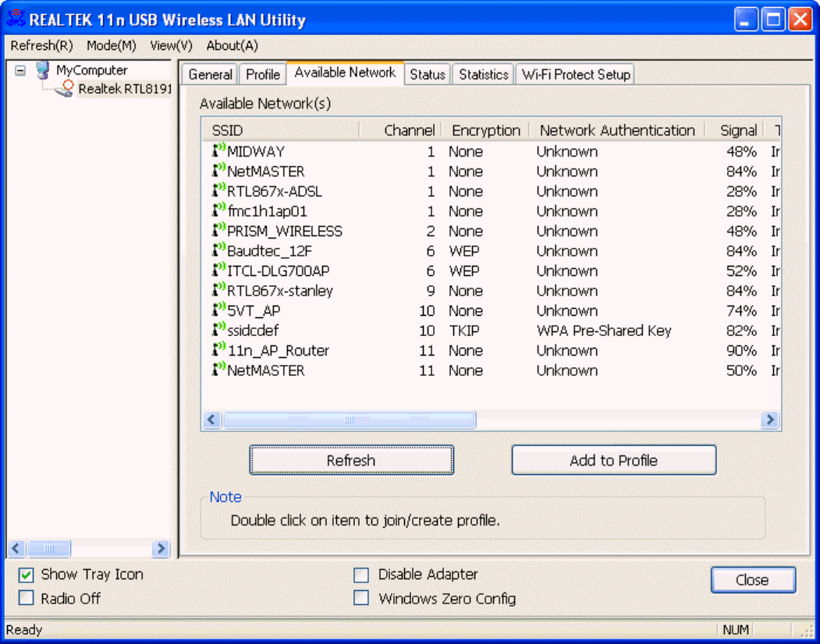This screenshot has height=644, width=820.
Task: Click network list horizontal scrollbar thumb
Action: [350, 419]
